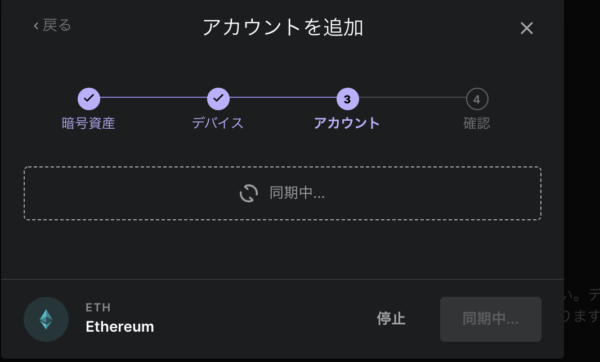Go back with the 戻る link

click(x=52, y=26)
